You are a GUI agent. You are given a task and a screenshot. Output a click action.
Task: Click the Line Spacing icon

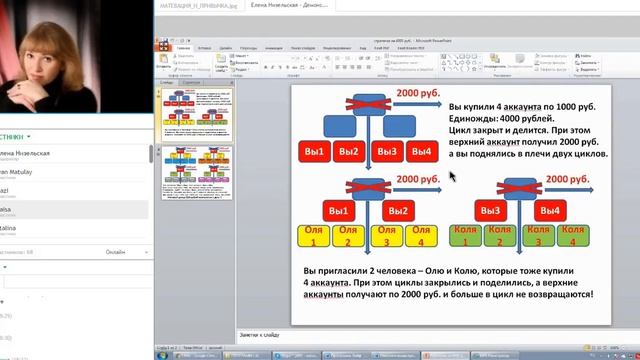click(x=378, y=58)
